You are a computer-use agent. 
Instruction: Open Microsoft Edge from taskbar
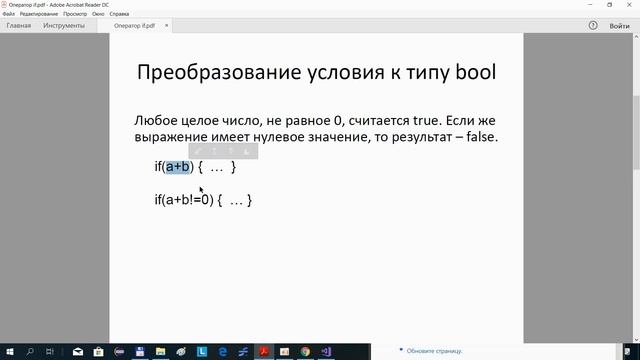pyautogui.click(x=222, y=351)
